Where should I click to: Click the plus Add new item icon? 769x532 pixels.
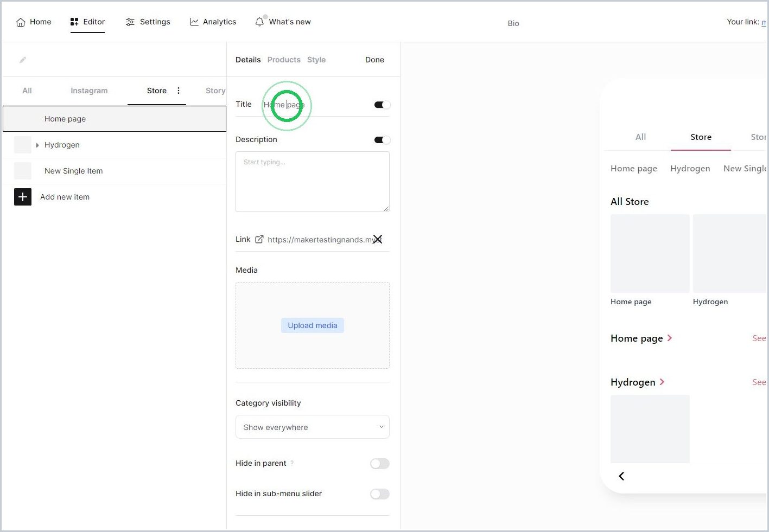23,197
